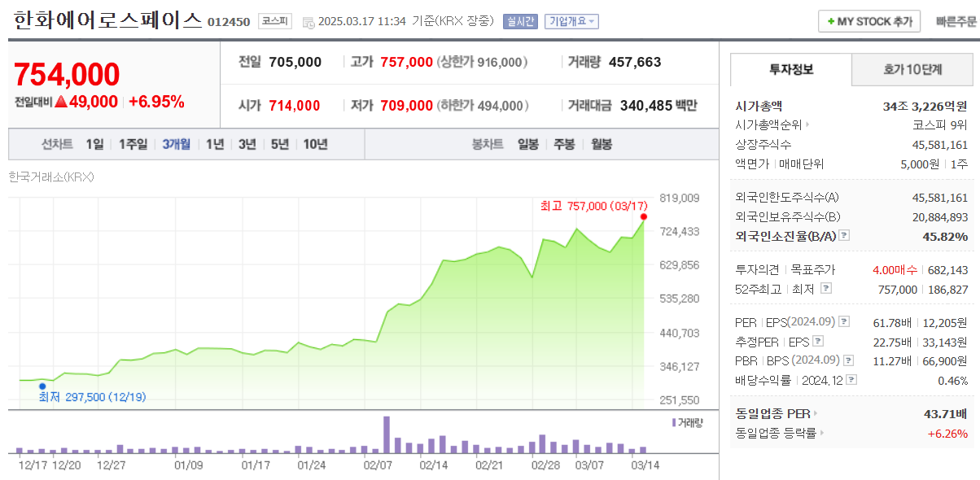Viewport: 980px width, 480px height.
Task: Click the 거래대금 340,485 백만 value
Action: (658, 106)
